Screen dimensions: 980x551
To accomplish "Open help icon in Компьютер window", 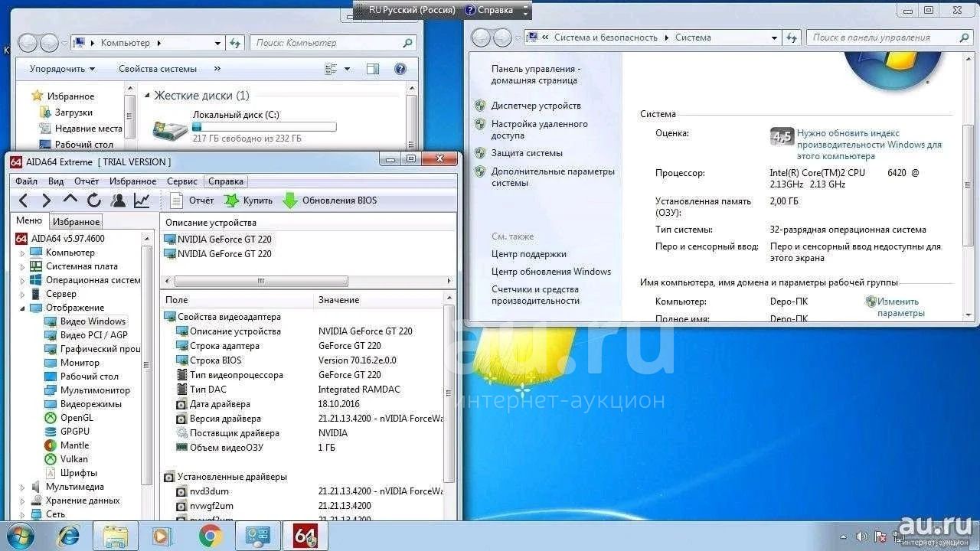I will point(400,69).
